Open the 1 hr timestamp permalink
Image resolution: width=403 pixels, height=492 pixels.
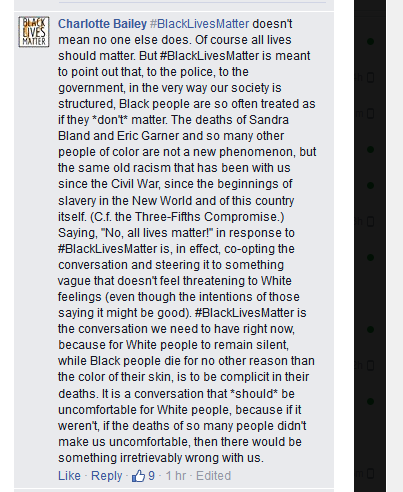pos(176,476)
